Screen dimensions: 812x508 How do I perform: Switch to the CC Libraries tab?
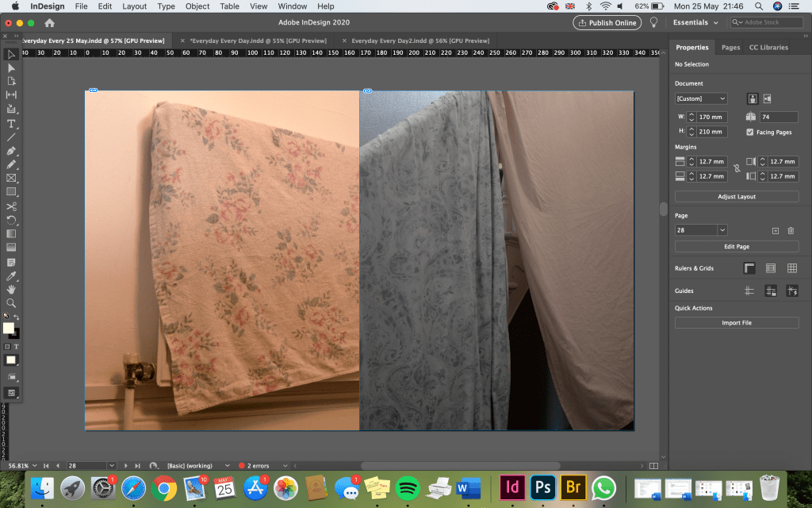(x=768, y=48)
